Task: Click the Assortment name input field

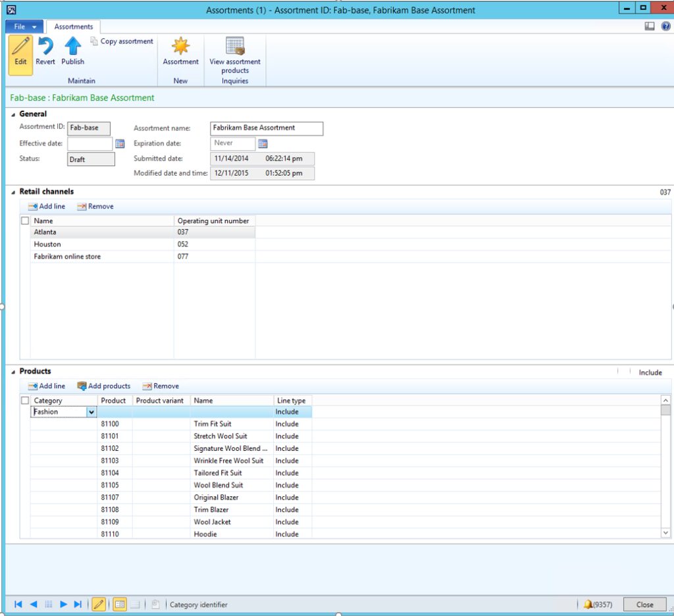Action: click(267, 128)
